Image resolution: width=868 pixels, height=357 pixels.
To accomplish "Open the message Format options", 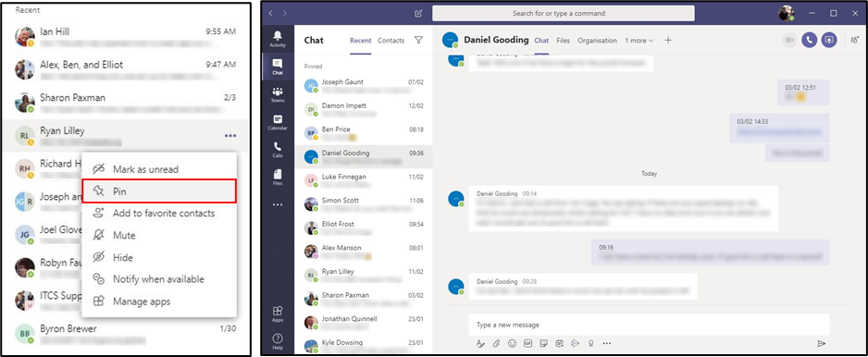I will tap(480, 344).
